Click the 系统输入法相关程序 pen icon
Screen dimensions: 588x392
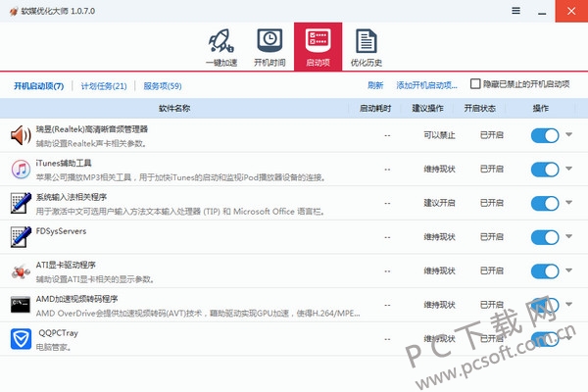21,203
